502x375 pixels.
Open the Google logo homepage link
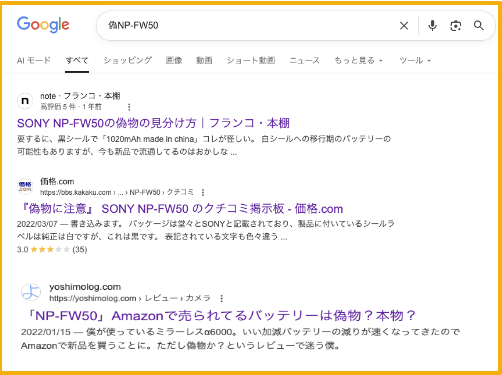(43, 25)
